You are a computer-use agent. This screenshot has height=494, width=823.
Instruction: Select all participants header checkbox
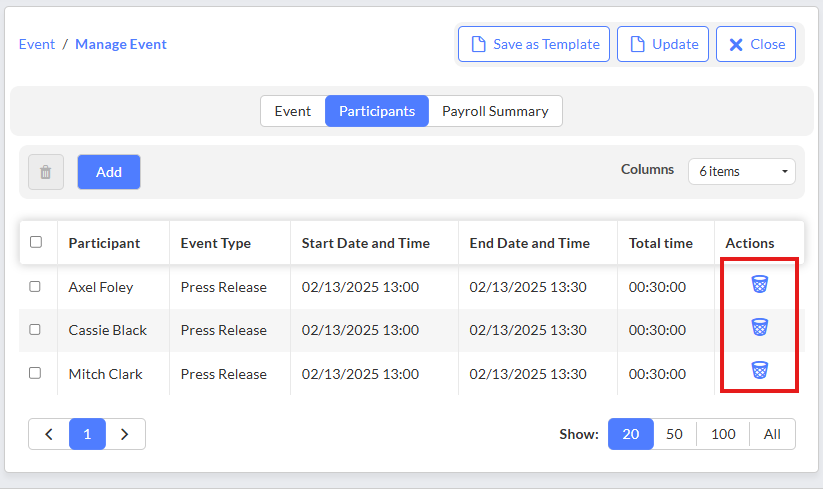tap(36, 242)
